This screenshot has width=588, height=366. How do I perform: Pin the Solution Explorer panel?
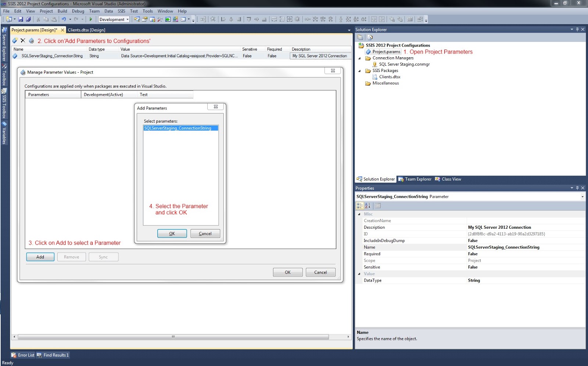click(x=577, y=29)
